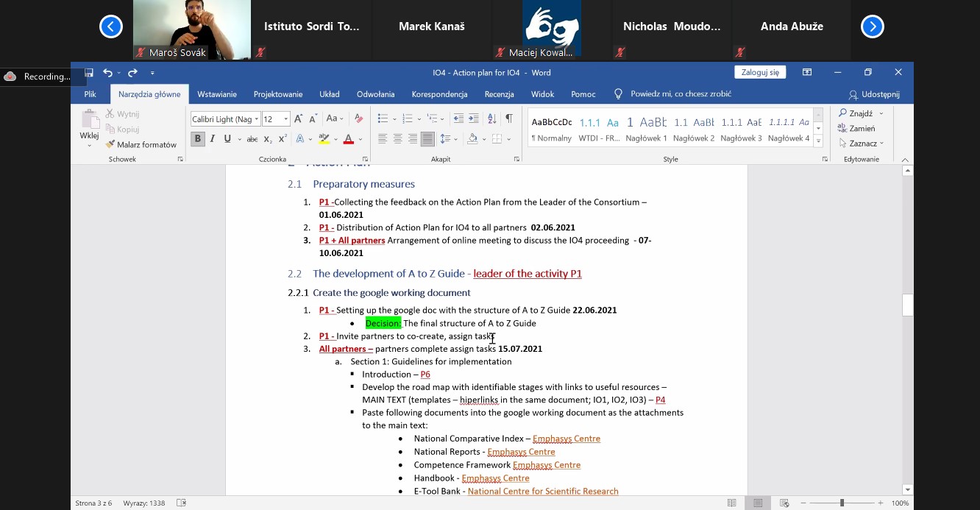The image size is (980, 510).
Task: Show next participants in Zoom strip
Action: 872,26
